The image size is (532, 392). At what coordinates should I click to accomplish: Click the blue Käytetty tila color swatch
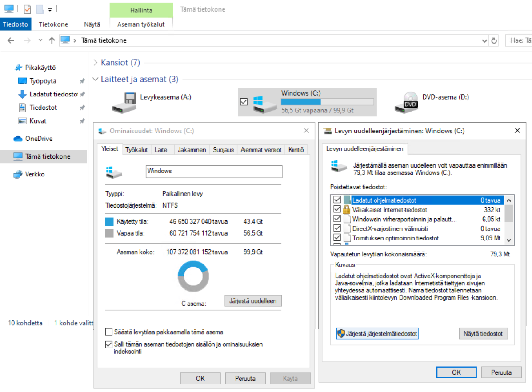pyautogui.click(x=109, y=222)
